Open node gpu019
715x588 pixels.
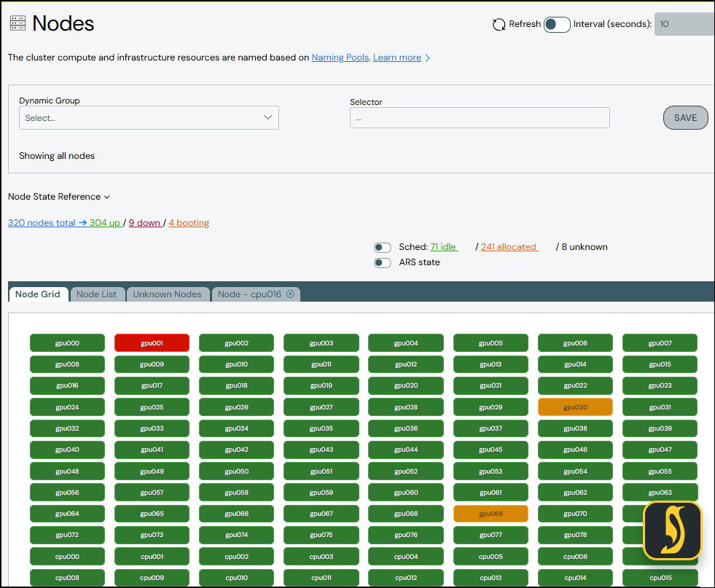[x=321, y=385]
